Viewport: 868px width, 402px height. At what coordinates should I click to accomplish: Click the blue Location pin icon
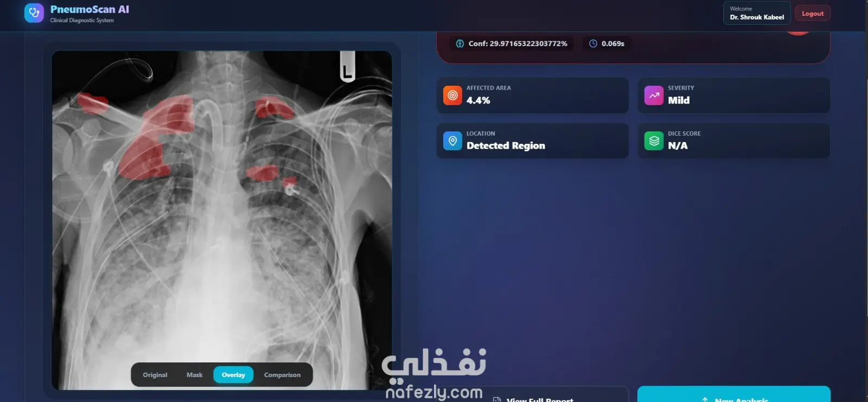click(452, 141)
